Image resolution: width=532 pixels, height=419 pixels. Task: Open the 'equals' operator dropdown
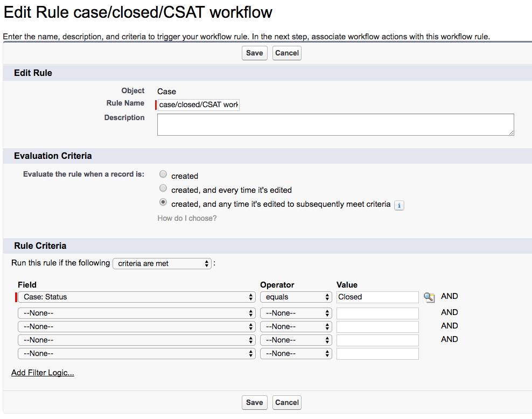coord(296,297)
